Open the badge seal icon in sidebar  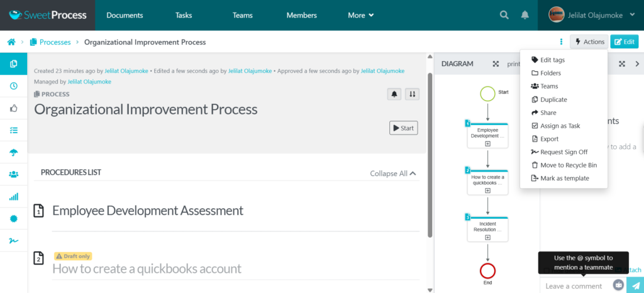(14, 219)
